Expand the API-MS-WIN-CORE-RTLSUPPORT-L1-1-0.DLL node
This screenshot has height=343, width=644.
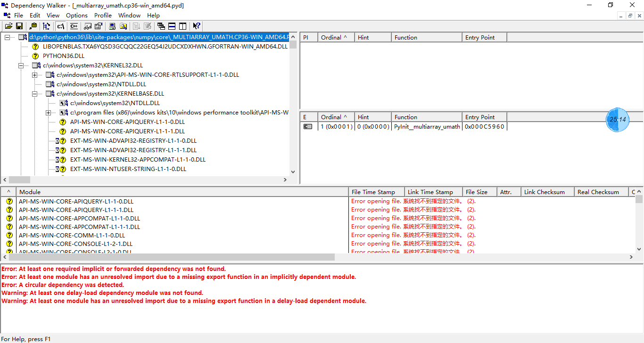[x=34, y=75]
